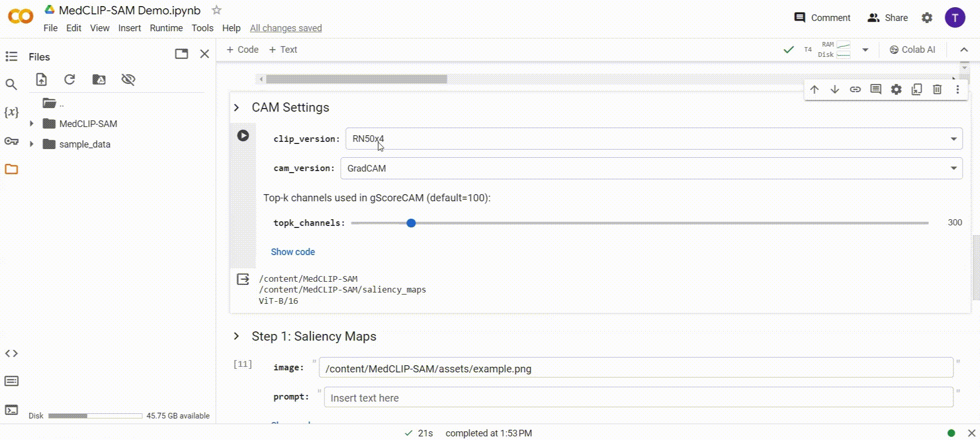980x440 pixels.
Task: Star the MedCLIP-SAM Demo notebook
Action: coord(216,10)
